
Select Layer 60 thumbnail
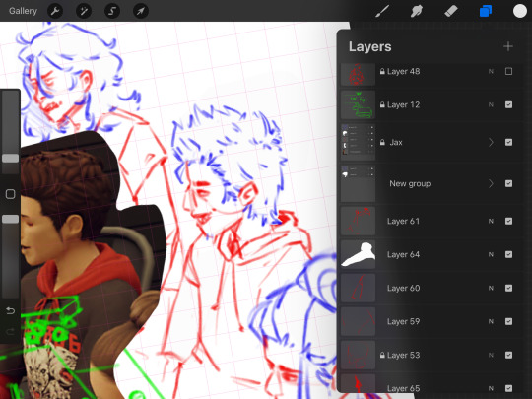click(358, 288)
